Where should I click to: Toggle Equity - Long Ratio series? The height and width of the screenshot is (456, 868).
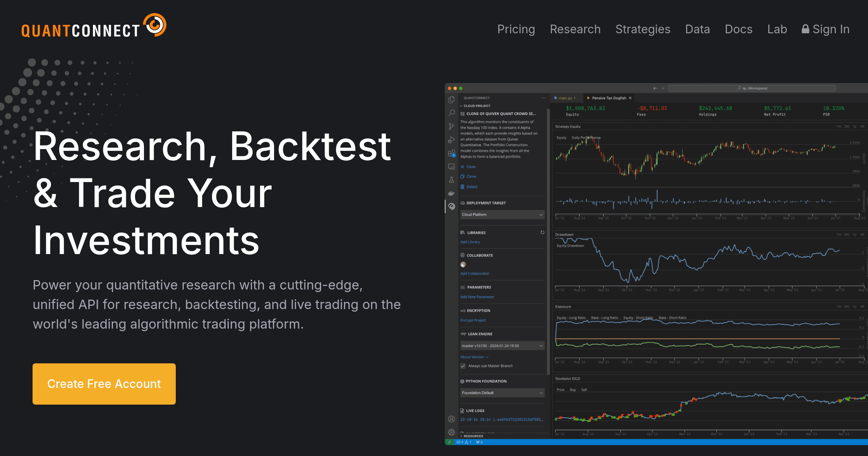(571, 318)
